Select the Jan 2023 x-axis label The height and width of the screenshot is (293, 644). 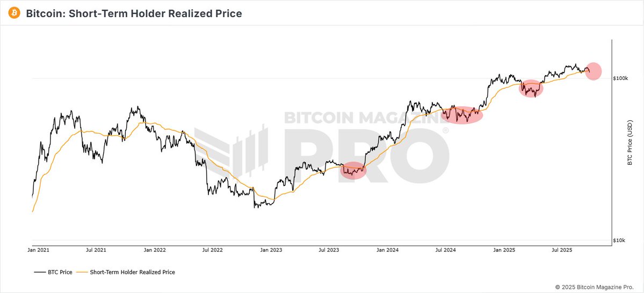(x=271, y=250)
